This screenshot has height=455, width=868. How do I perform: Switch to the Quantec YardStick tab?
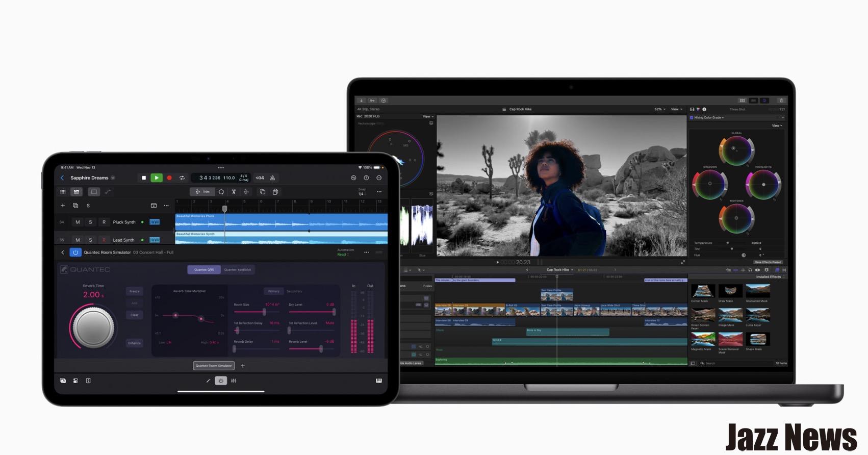tap(238, 270)
